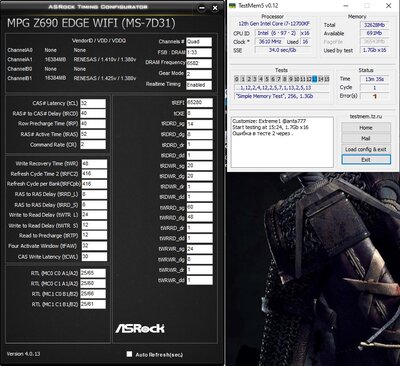Select highlighted test 13 indicator
Viewport: 400px width, 366px height.
pos(315,79)
